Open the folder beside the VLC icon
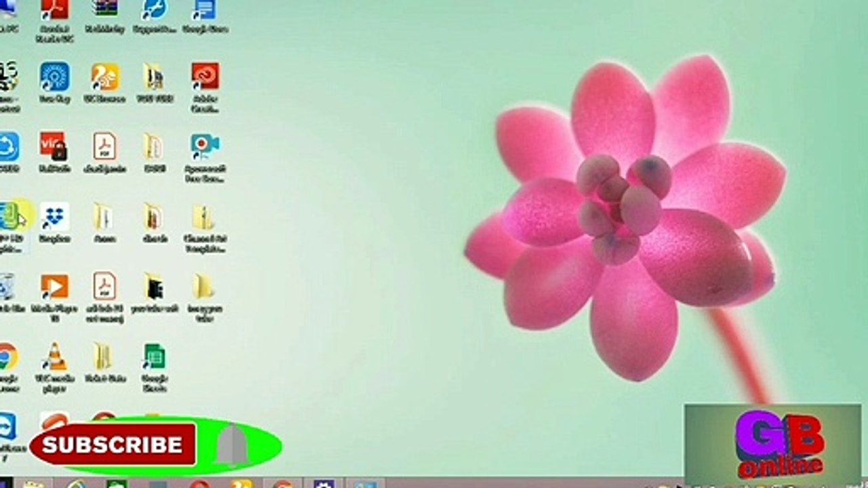868x488 pixels. point(102,356)
